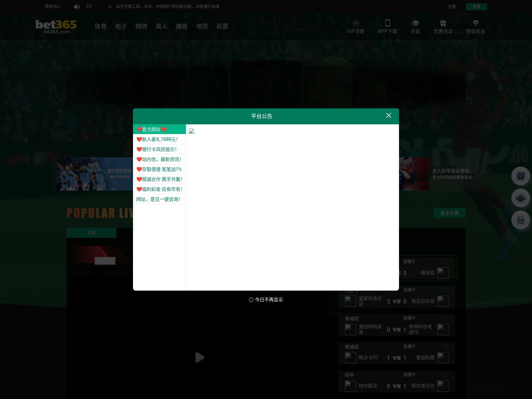Select the 彩票 navigation item

[x=222, y=27]
